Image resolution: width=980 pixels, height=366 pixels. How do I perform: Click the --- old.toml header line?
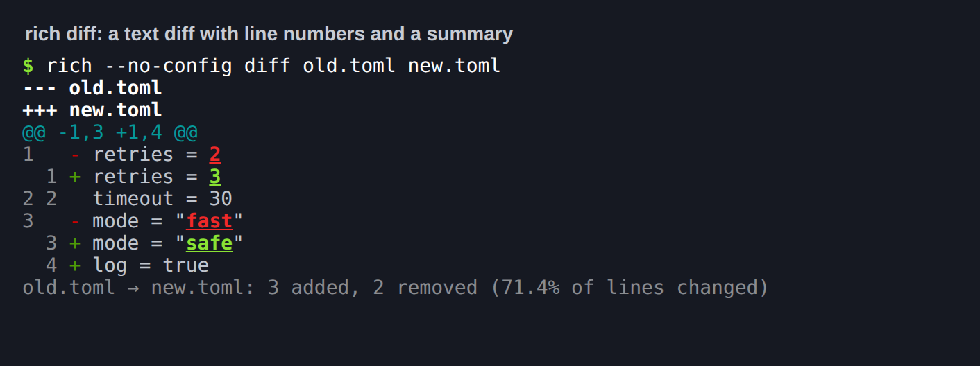point(92,88)
